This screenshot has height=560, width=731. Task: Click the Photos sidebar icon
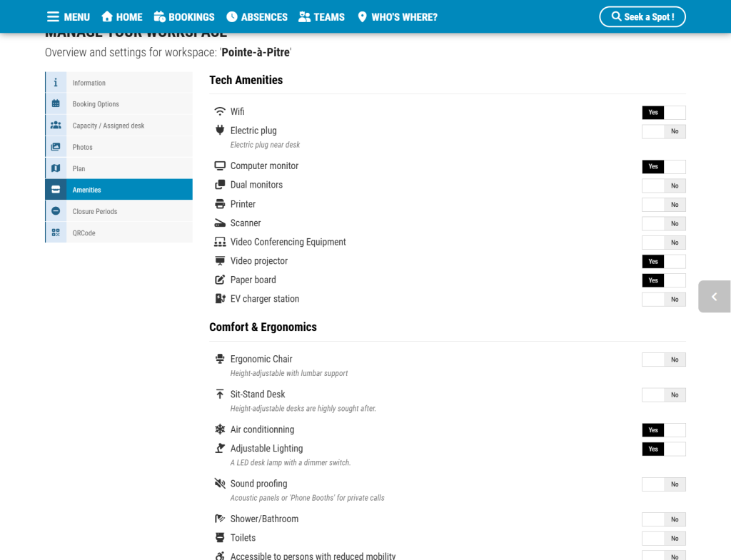pos(56,147)
